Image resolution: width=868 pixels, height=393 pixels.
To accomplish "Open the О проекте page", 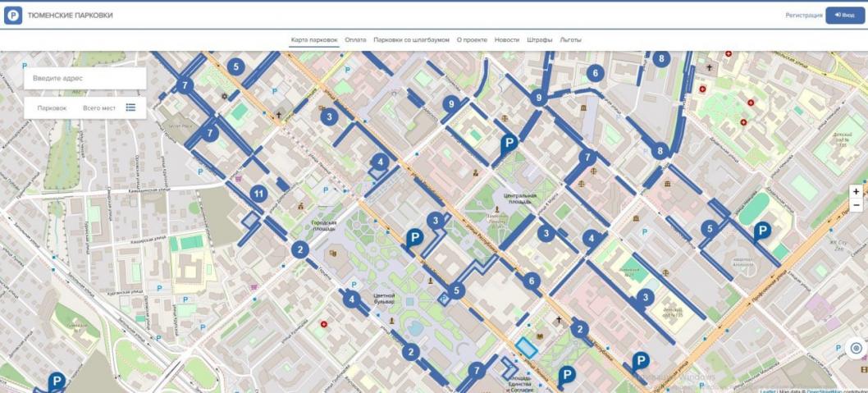I will [x=472, y=39].
